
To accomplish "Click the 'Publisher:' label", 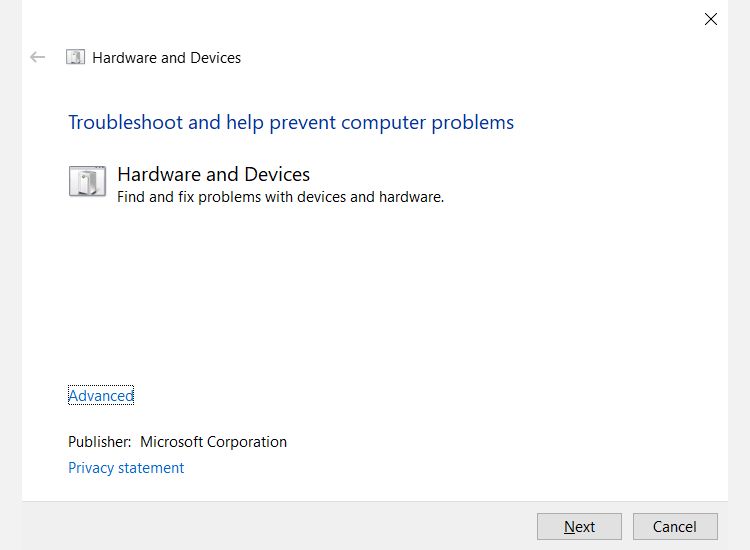I will point(99,442).
